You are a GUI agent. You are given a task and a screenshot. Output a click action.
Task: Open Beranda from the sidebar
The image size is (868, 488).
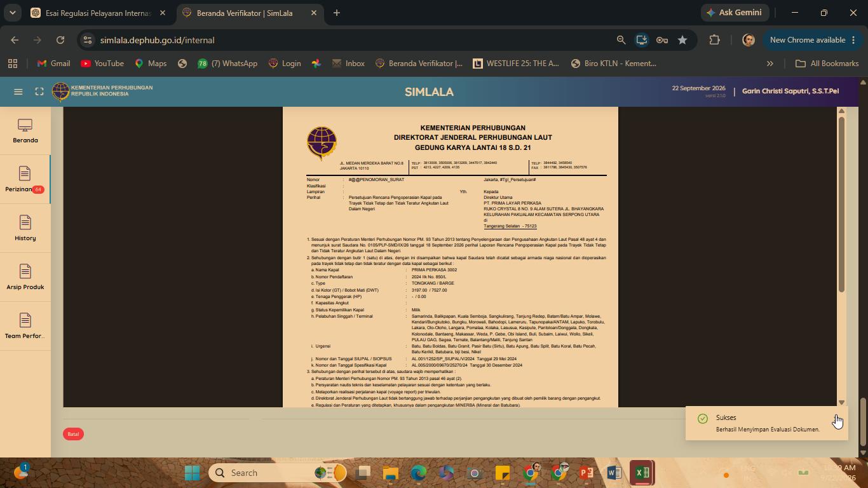click(x=25, y=131)
